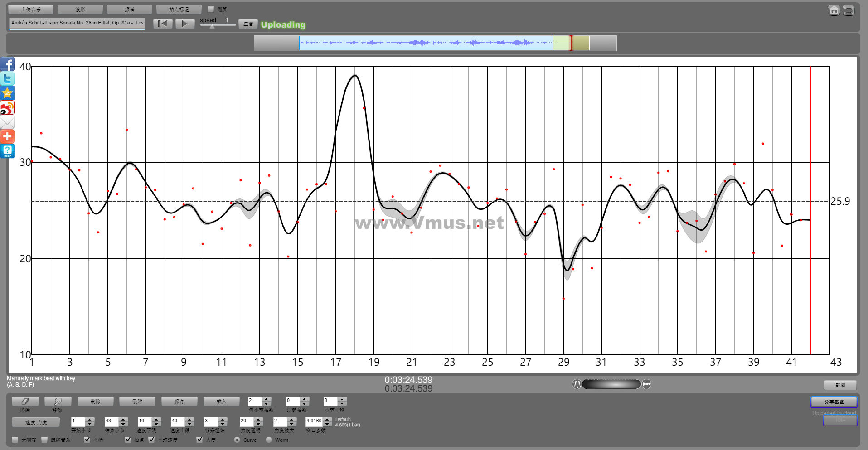Click the blue help question mark icon
Viewport: 868px width, 450px height.
[7, 151]
